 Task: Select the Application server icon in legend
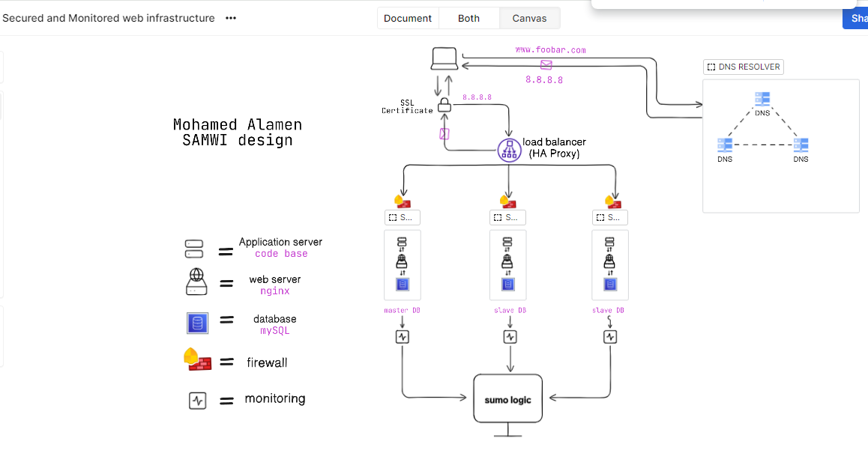194,248
